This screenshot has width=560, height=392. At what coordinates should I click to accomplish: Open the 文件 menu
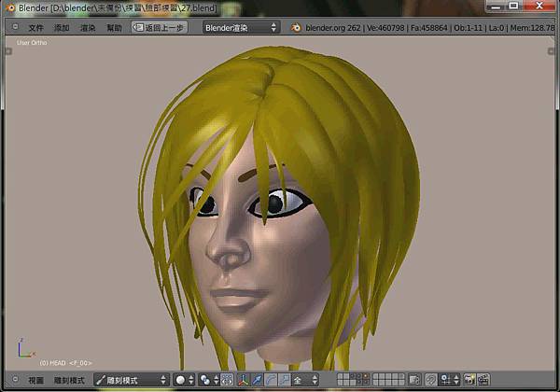pyautogui.click(x=35, y=27)
